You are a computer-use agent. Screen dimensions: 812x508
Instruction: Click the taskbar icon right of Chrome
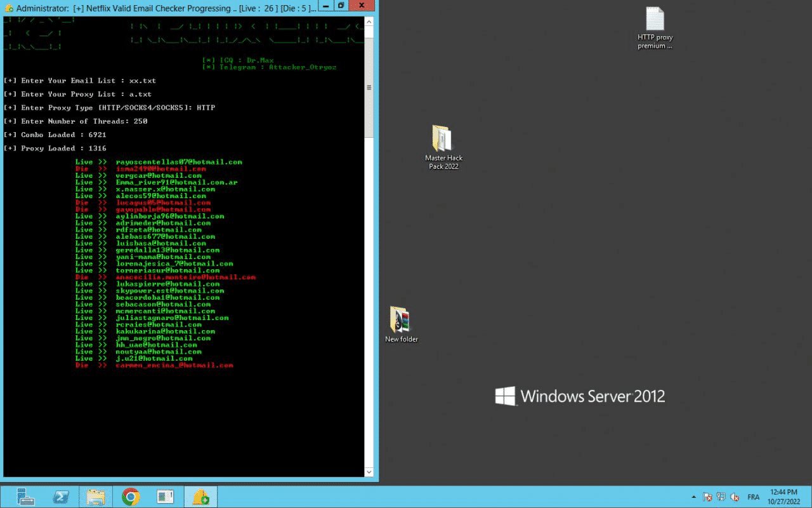click(166, 497)
